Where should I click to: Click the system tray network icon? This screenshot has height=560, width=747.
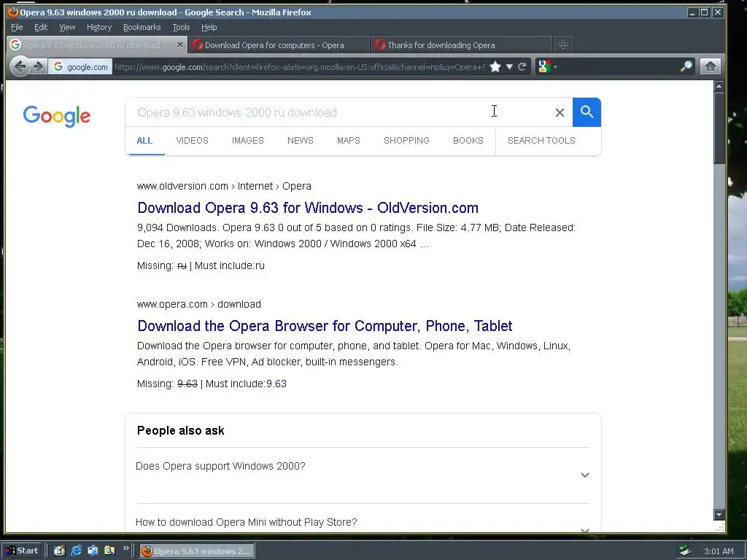[686, 551]
